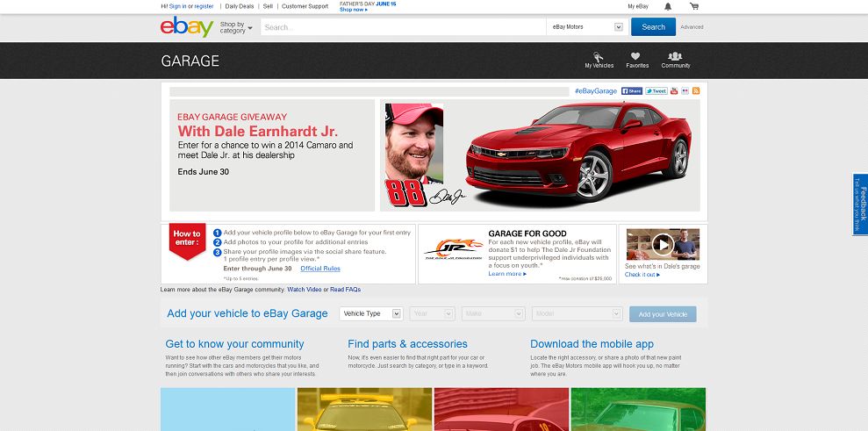Click the Check it out link
This screenshot has width=868, height=431.
pyautogui.click(x=642, y=275)
